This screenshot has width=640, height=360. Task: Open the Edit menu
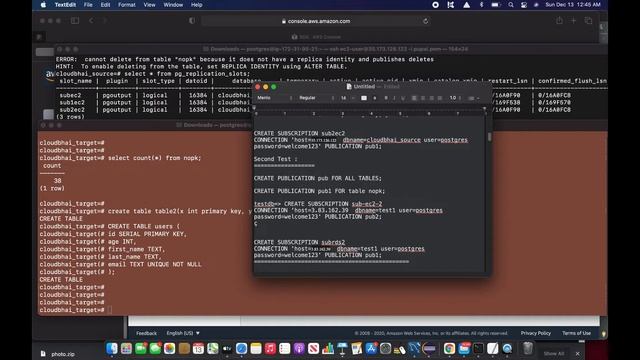[x=105, y=5]
